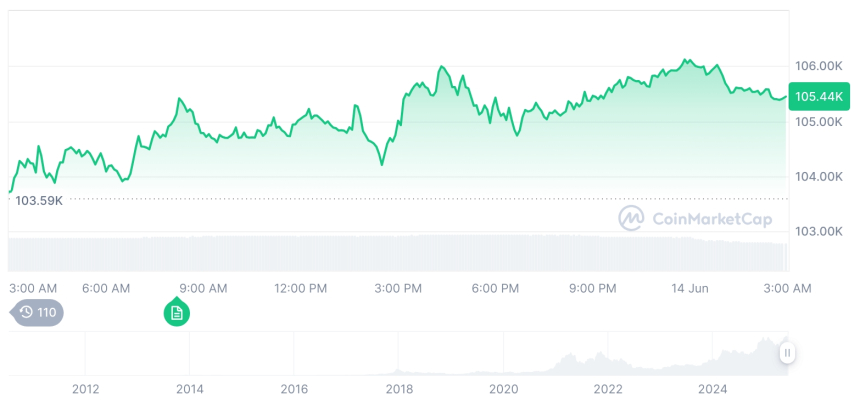Click the 14 Jun date axis label
This screenshot has height=401, width=860.
click(689, 288)
